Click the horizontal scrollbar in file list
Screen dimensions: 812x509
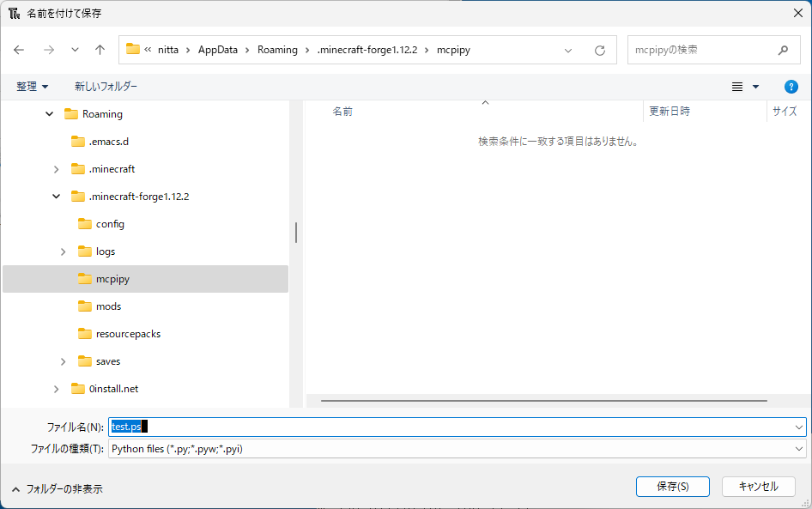[544, 400]
